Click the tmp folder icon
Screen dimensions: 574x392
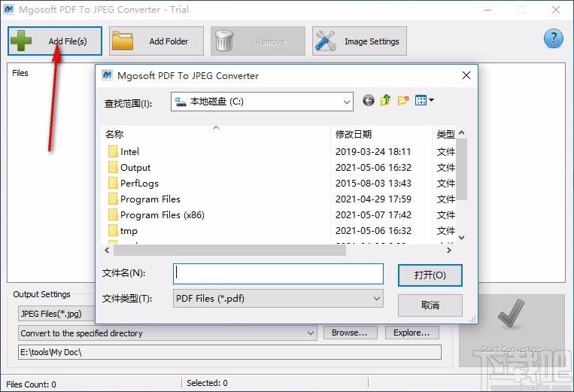tap(113, 230)
